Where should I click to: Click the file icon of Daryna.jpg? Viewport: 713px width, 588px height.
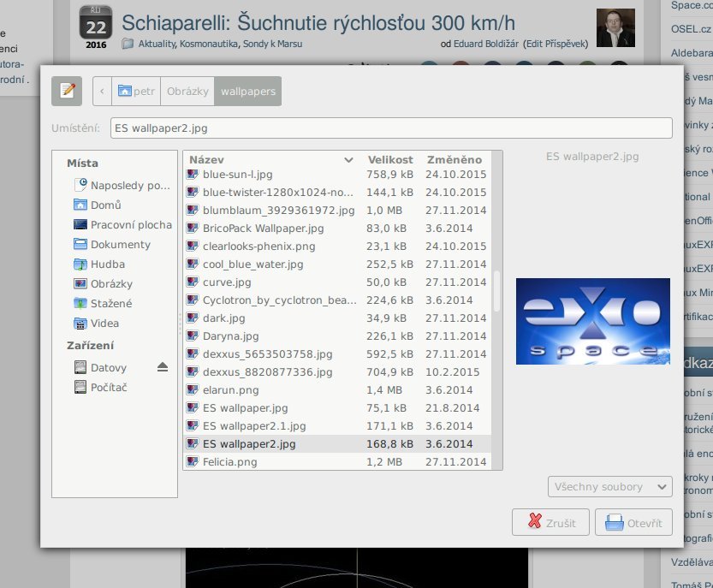point(193,336)
